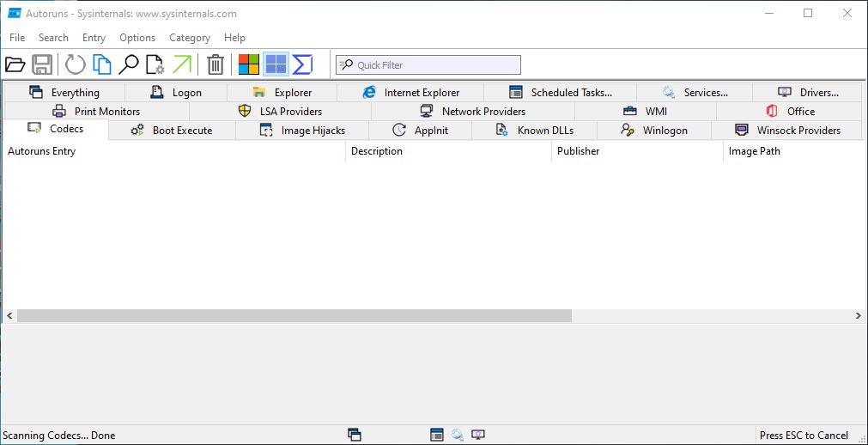Click the Entry Properties file icon

155,64
